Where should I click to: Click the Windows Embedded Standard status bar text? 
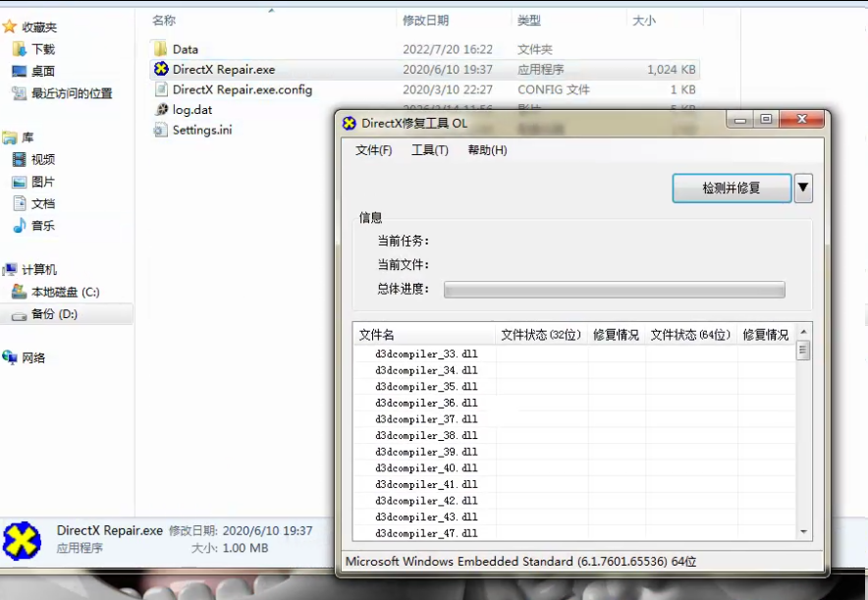tap(520, 562)
